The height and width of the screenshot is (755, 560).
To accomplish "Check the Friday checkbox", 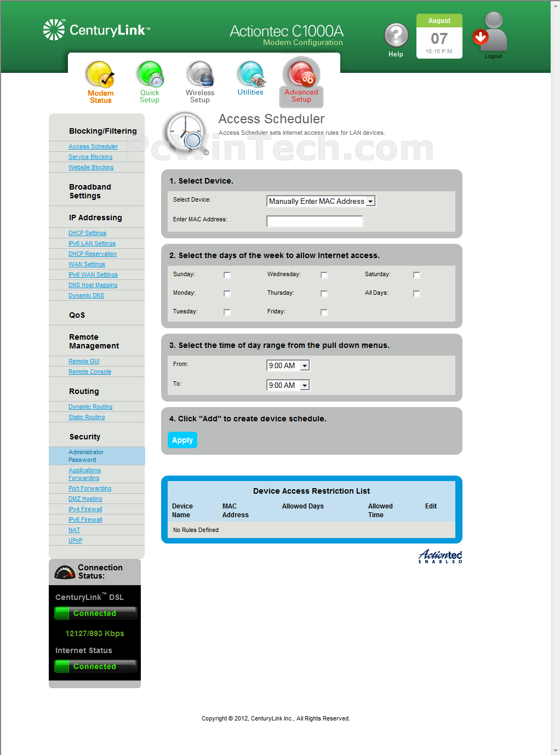I will coord(324,312).
